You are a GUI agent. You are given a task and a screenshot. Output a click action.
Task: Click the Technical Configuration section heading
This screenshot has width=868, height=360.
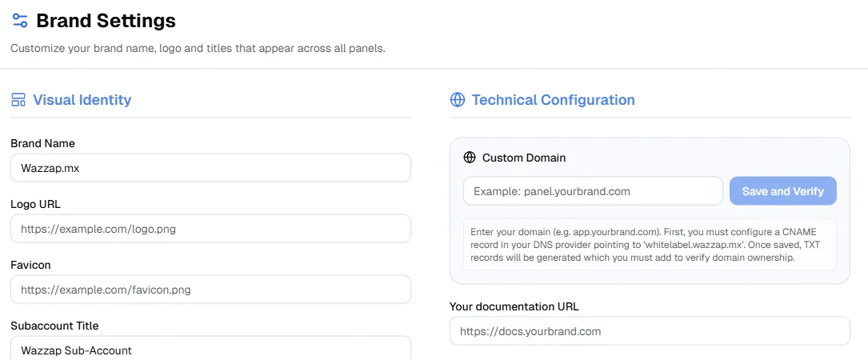553,100
